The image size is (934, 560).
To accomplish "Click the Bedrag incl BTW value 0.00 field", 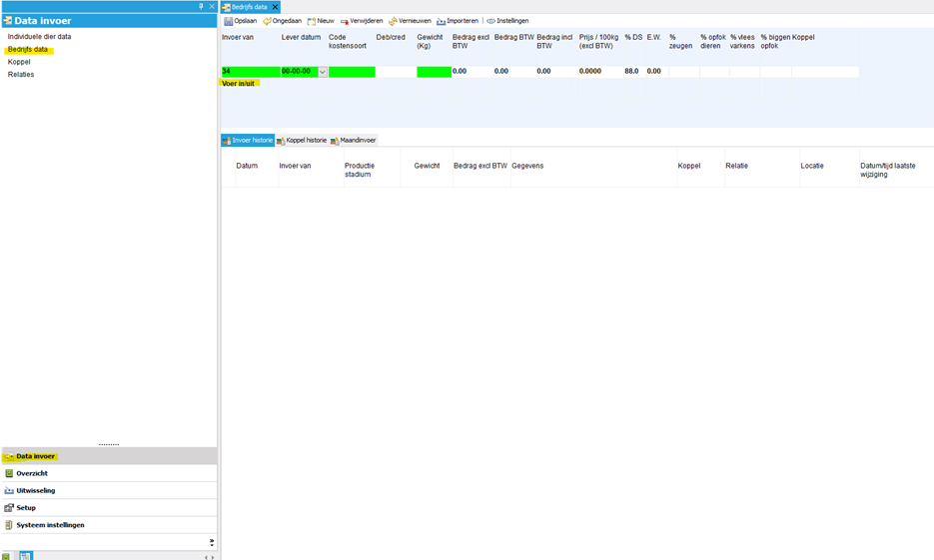I will pyautogui.click(x=557, y=72).
